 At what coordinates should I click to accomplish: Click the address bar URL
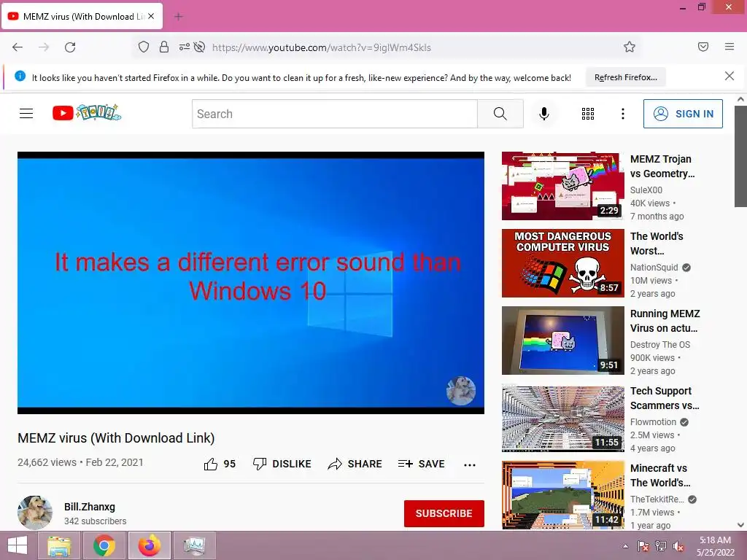(x=322, y=47)
